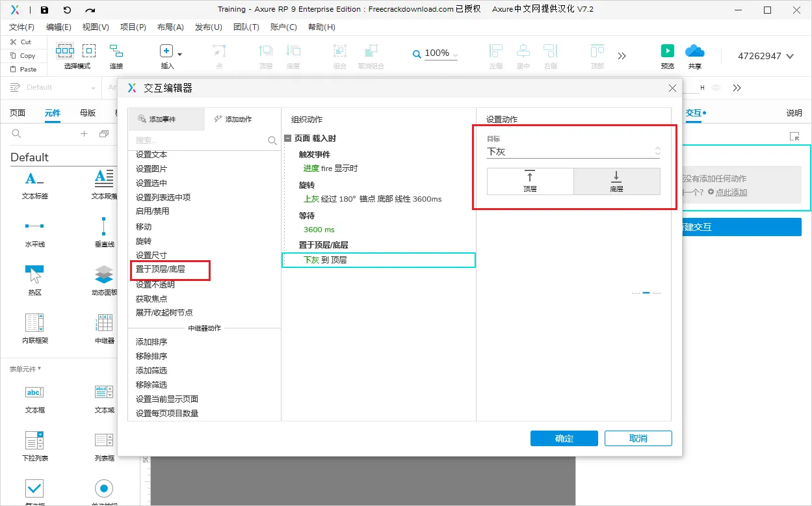Select the 设置不透明 action
Screen dimensions: 812x506
(x=155, y=284)
